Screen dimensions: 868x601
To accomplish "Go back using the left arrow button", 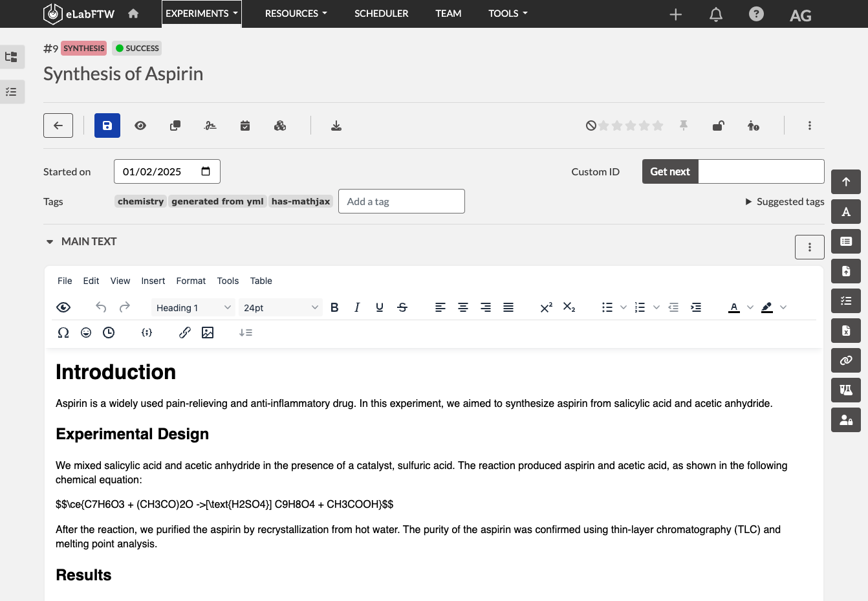I will tap(58, 126).
